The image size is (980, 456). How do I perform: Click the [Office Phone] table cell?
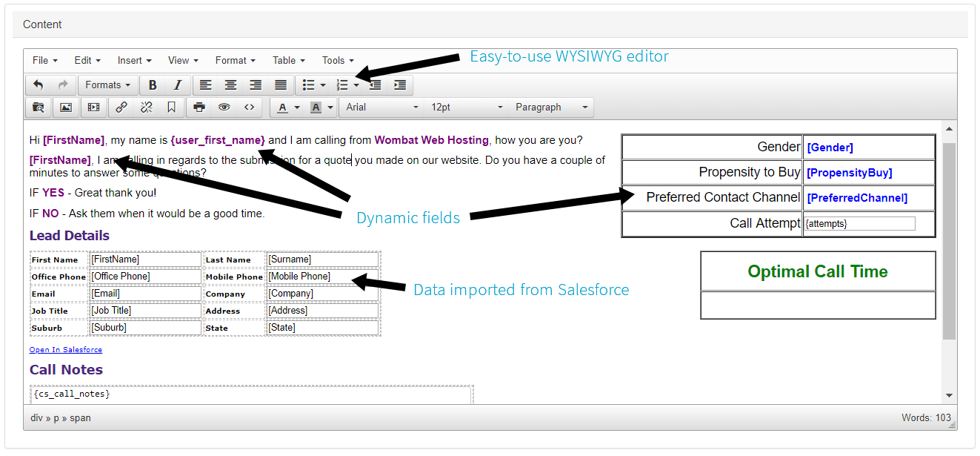(x=145, y=277)
